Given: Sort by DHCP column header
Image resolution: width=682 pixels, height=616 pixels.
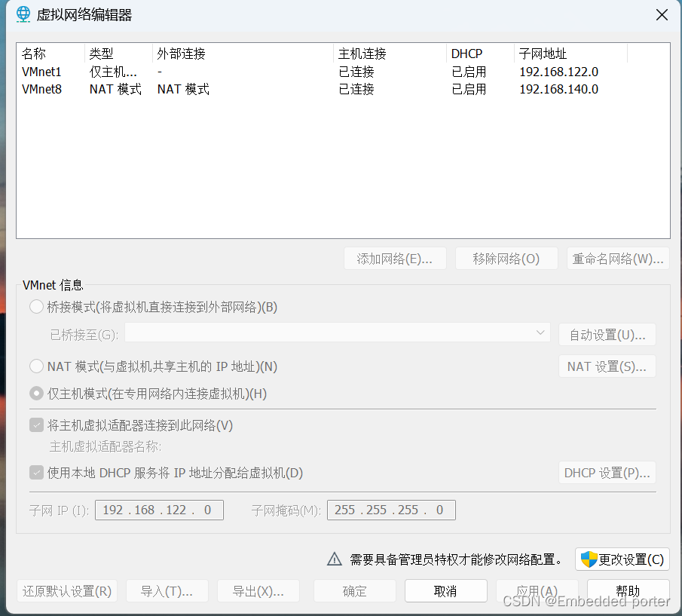Looking at the screenshot, I should (x=481, y=54).
